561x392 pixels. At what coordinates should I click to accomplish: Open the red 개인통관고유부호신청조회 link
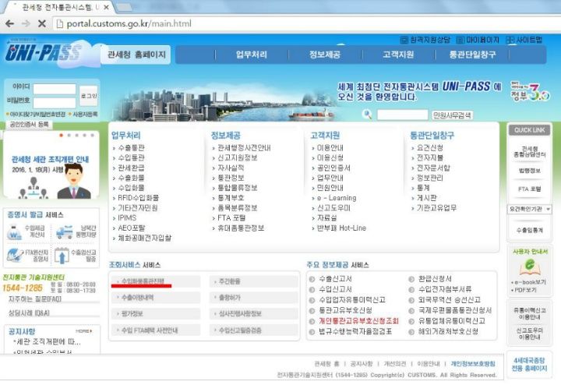(x=358, y=321)
